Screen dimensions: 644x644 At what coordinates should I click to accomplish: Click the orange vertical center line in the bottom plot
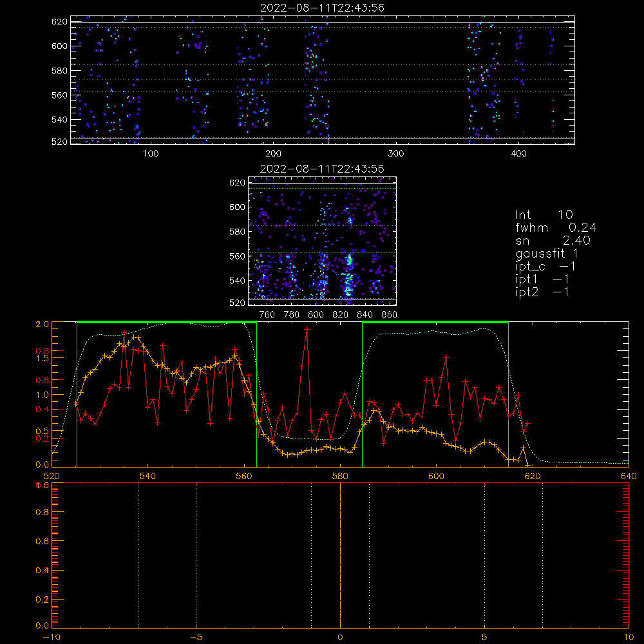[340, 555]
